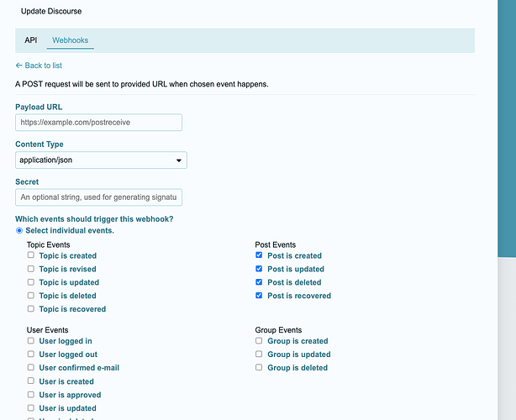Viewport: 516px width, 420px height.
Task: Go back via Back to list link
Action: [39, 66]
